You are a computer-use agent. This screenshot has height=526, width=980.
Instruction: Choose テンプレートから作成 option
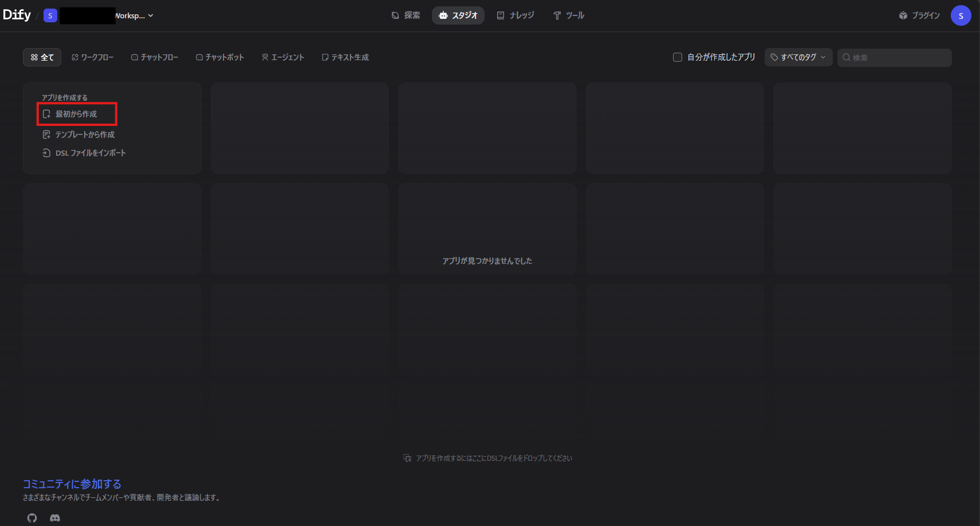coord(79,135)
